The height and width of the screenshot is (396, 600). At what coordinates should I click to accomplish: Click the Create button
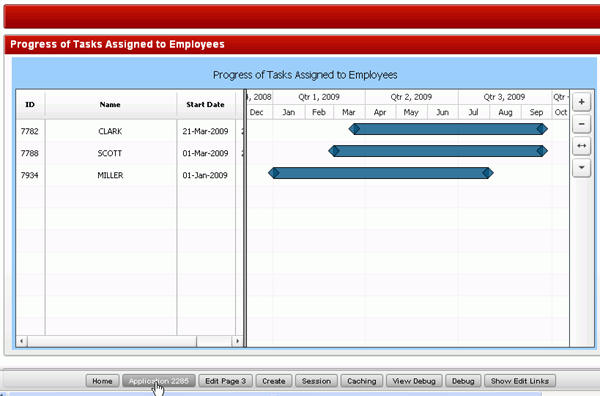pos(274,381)
